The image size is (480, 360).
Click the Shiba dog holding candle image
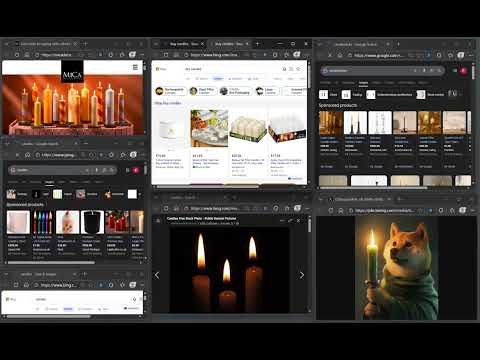point(397,268)
